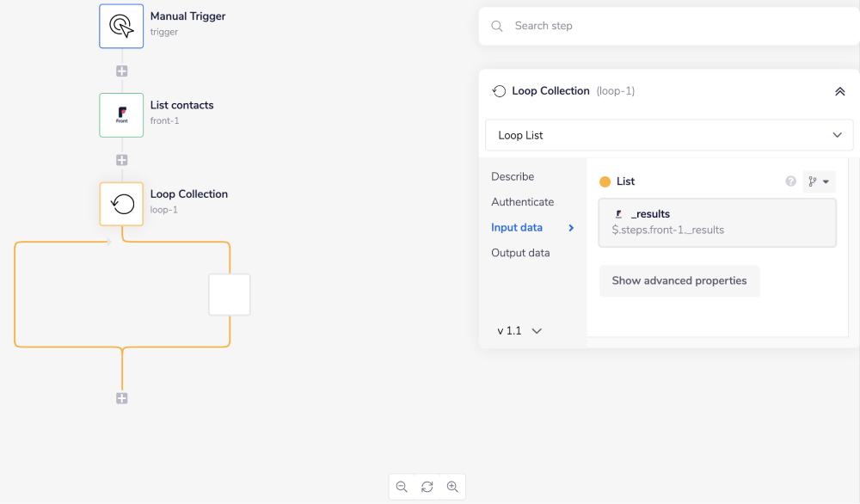Add step after the loop ends
860x504 pixels.
(122, 398)
